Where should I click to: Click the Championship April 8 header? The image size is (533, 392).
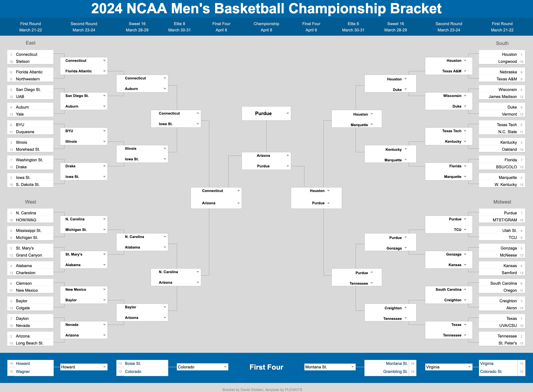pyautogui.click(x=266, y=27)
